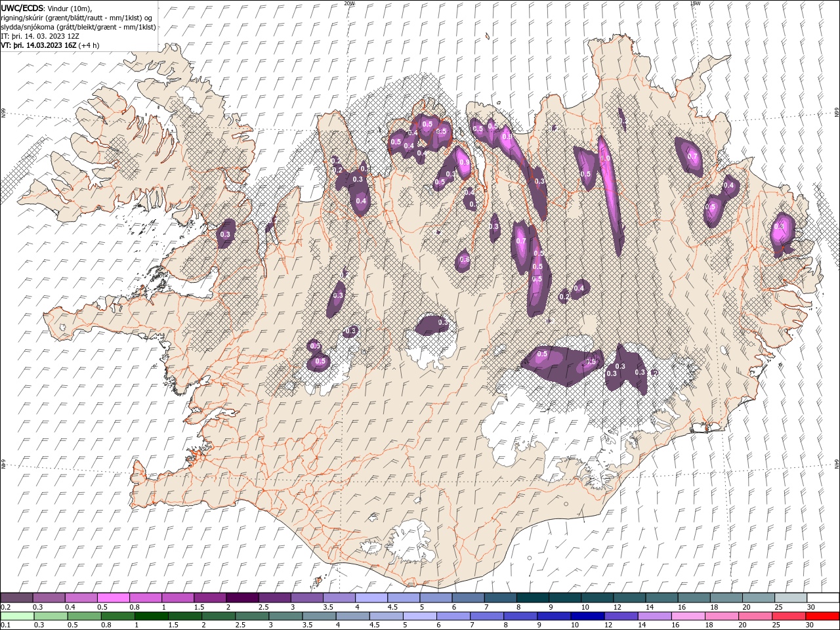The width and height of the screenshot is (840, 630).
Task: Click the 'slydda/snjókoma' legend description line
Action: (x=78, y=27)
